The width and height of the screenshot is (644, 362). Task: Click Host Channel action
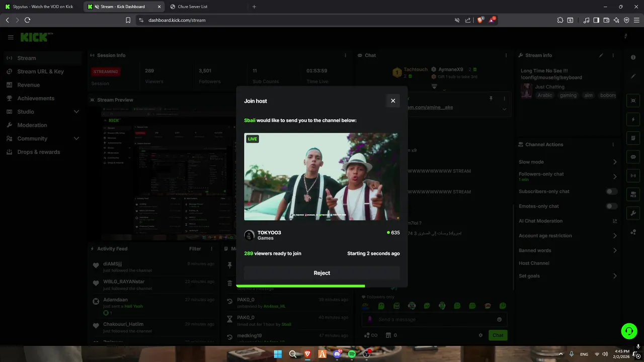click(534, 263)
